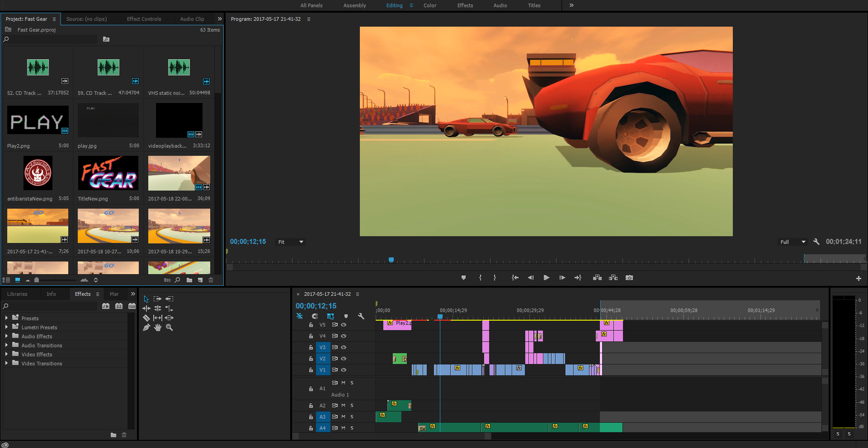
Task: Hide track V5 using eye icon
Action: (x=344, y=325)
